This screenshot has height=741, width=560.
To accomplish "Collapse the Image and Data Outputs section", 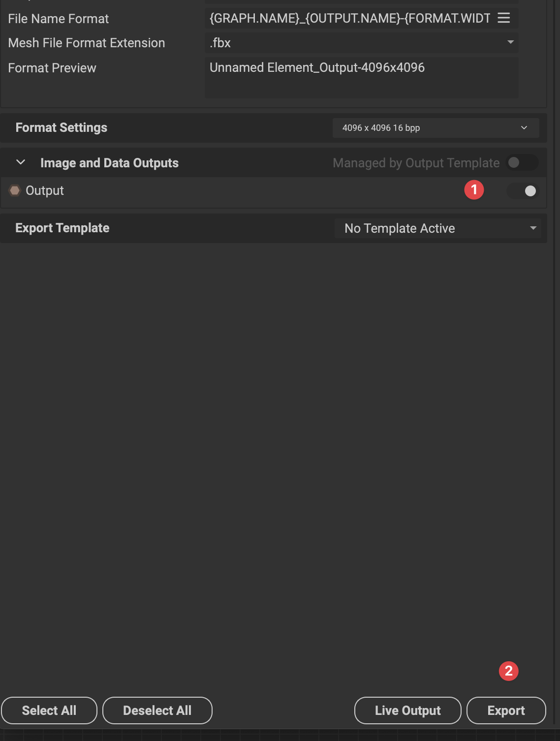I will [21, 162].
